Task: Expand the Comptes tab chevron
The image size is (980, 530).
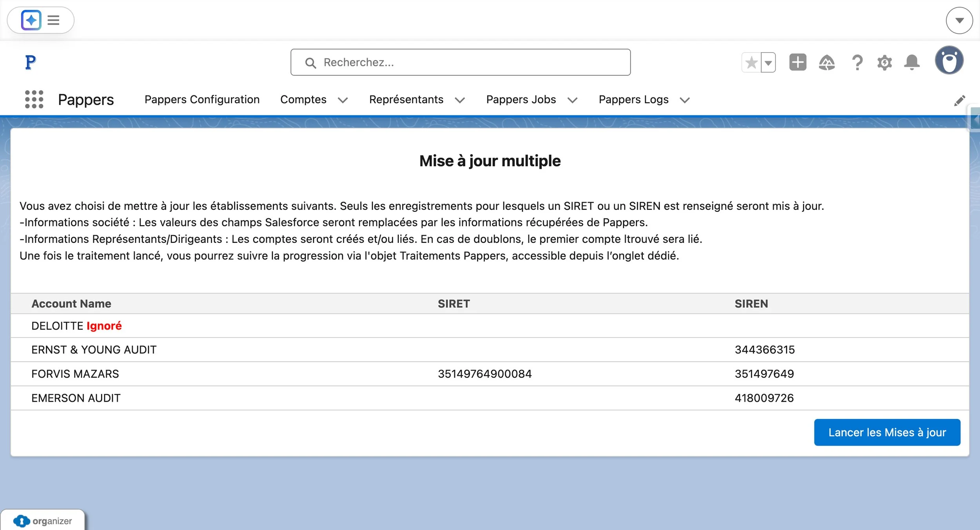Action: [x=343, y=100]
